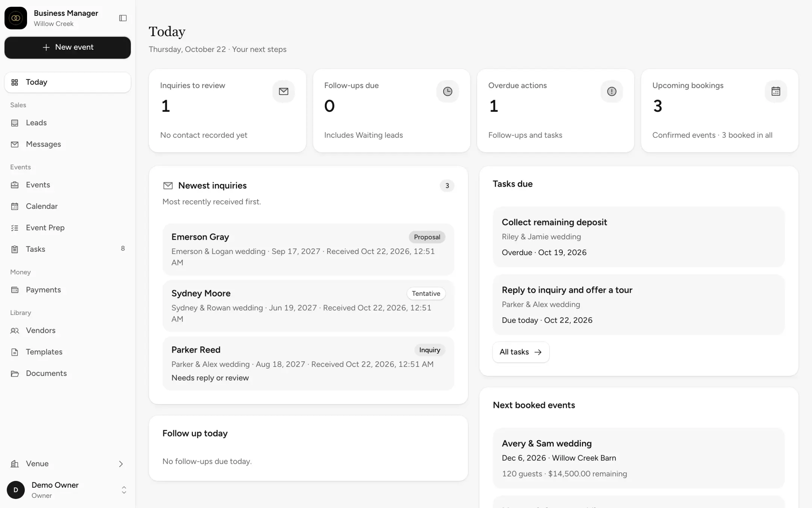Expand the Venue menu chevron
Viewport: 812px width, 508px height.
tap(121, 464)
